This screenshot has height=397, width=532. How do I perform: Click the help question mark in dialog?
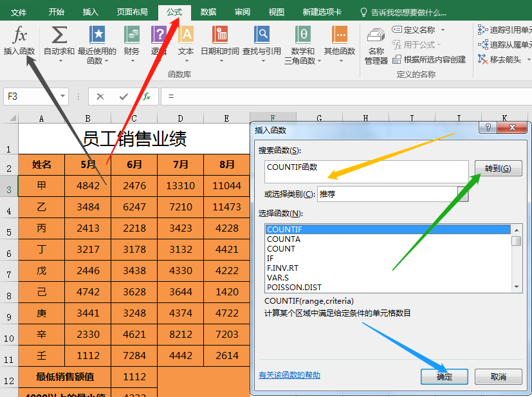point(488,127)
